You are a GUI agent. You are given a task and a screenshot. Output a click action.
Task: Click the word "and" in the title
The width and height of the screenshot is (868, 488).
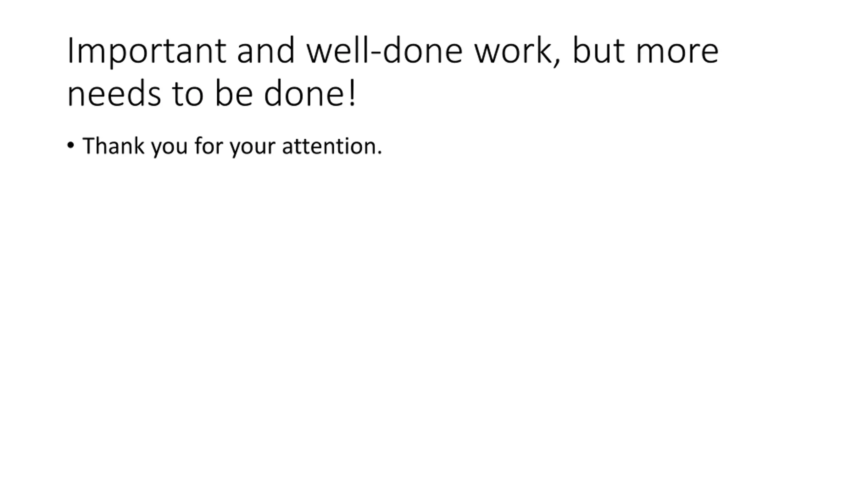pyautogui.click(x=265, y=50)
